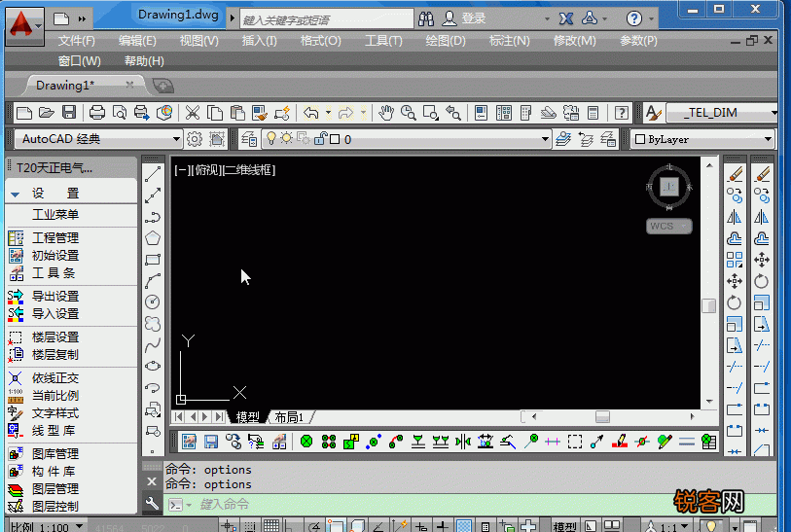Click the Workspace settings gear icon

click(x=195, y=139)
